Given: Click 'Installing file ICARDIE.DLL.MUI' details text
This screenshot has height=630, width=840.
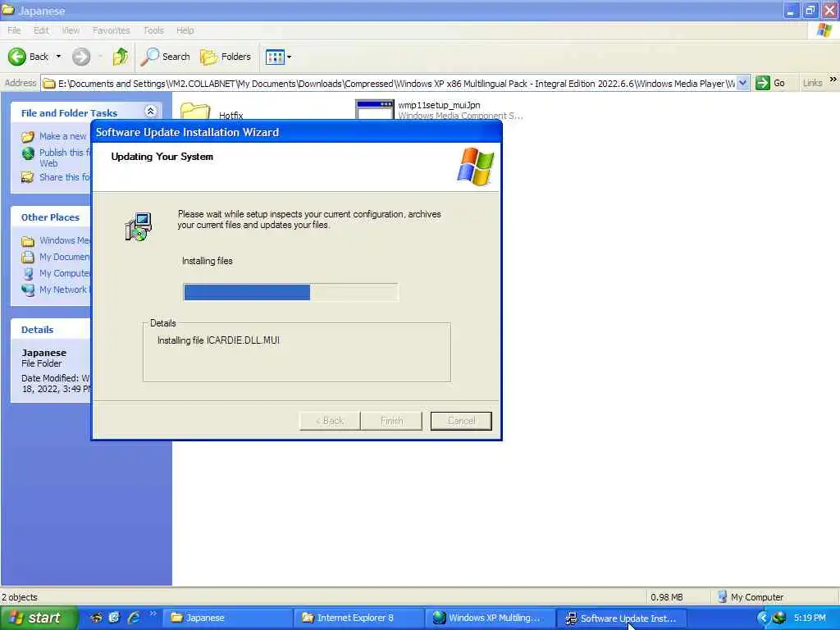Looking at the screenshot, I should click(218, 340).
